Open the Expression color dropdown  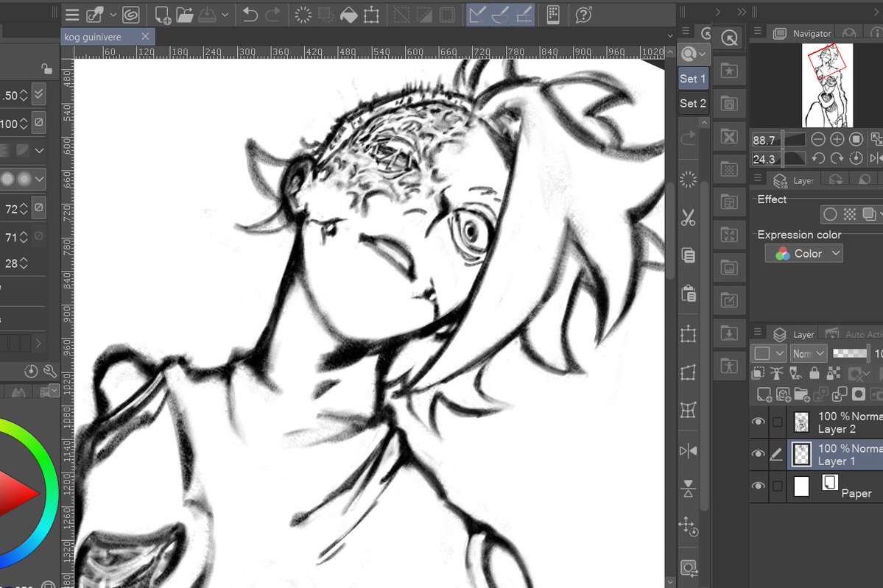804,254
